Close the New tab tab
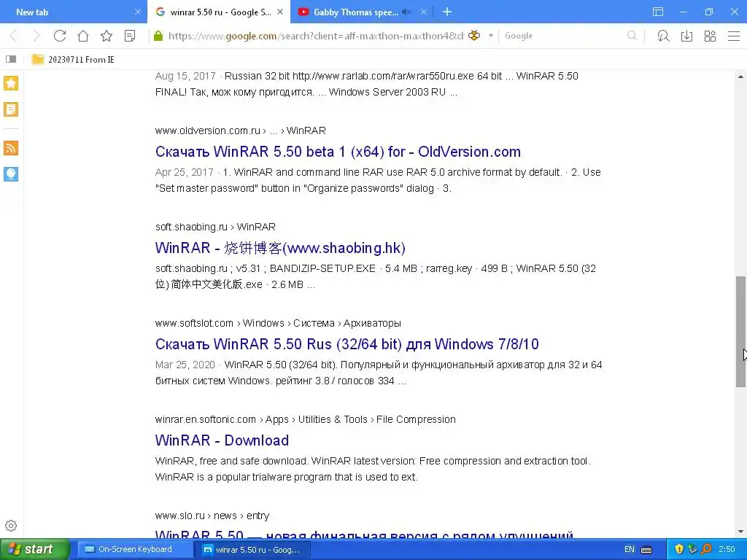747x560 pixels. tap(138, 12)
